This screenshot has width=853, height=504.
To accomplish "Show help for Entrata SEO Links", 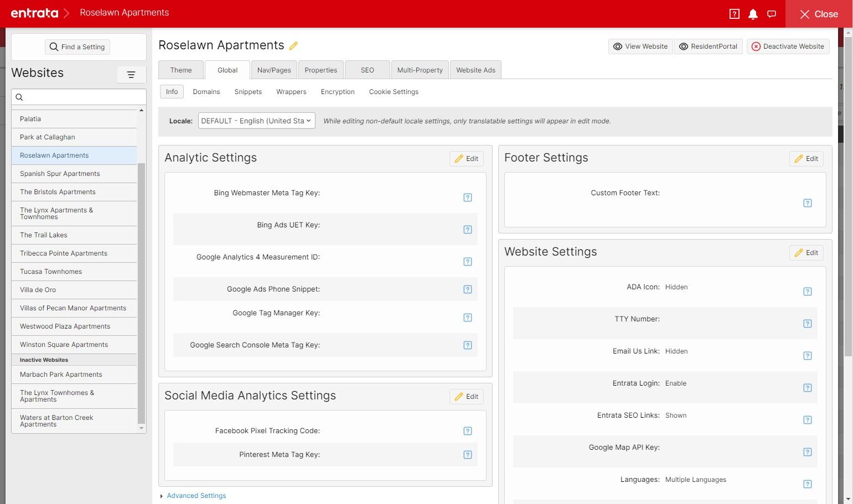I will 808,420.
